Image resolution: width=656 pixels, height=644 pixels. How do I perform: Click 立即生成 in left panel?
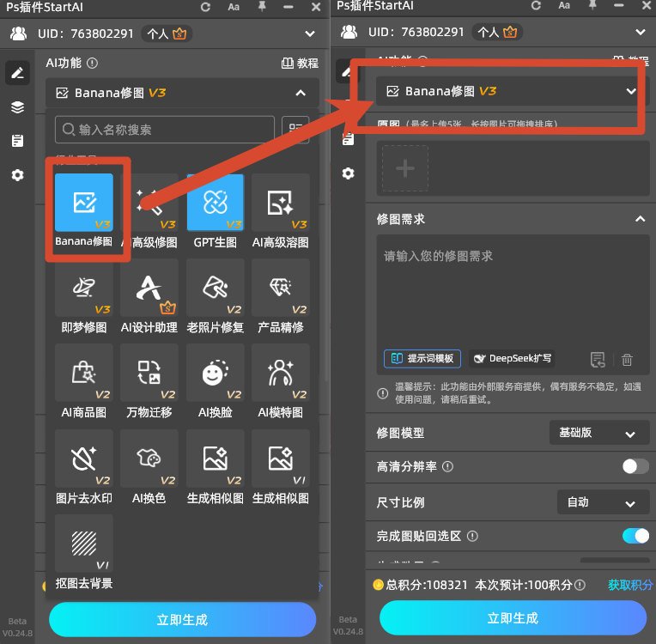(182, 620)
